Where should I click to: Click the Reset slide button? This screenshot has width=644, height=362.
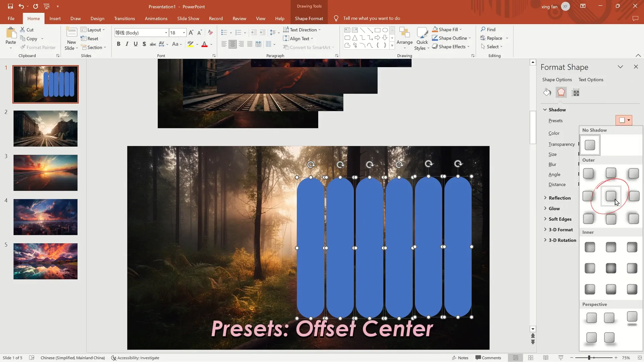click(90, 39)
